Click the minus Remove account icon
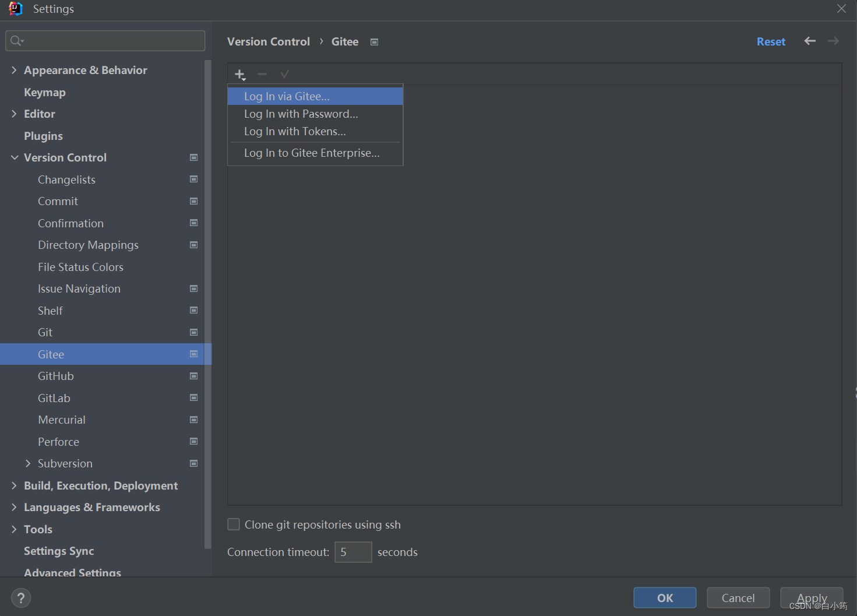The width and height of the screenshot is (857, 616). tap(262, 74)
